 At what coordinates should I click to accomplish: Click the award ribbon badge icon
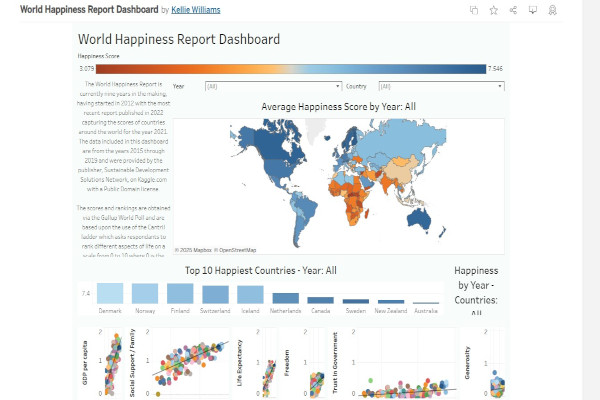[x=552, y=10]
